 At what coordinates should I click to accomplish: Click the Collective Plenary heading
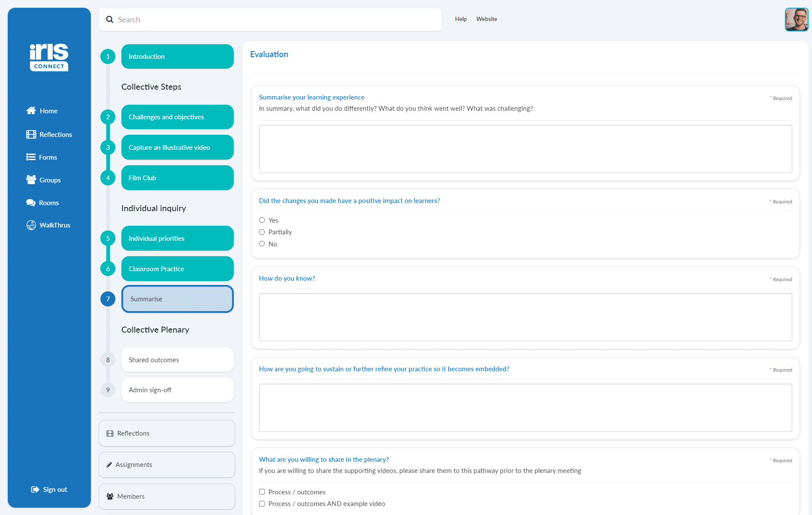click(155, 330)
